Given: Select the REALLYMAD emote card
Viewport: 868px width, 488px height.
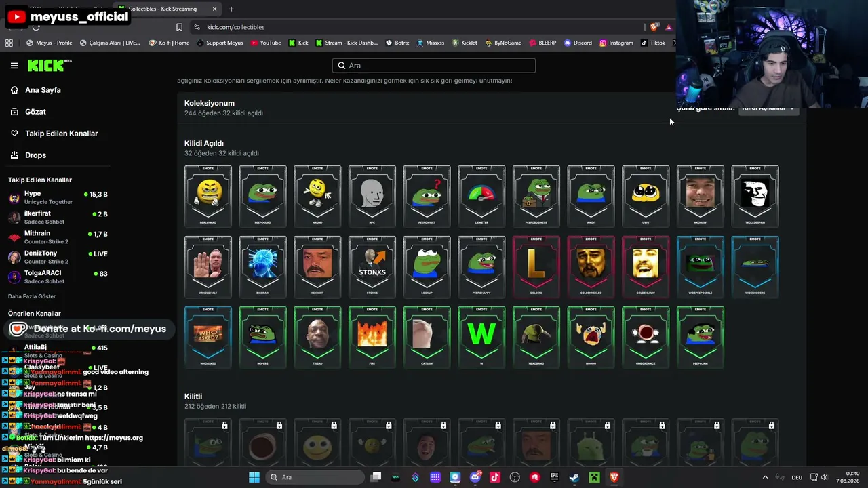Looking at the screenshot, I should point(208,197).
